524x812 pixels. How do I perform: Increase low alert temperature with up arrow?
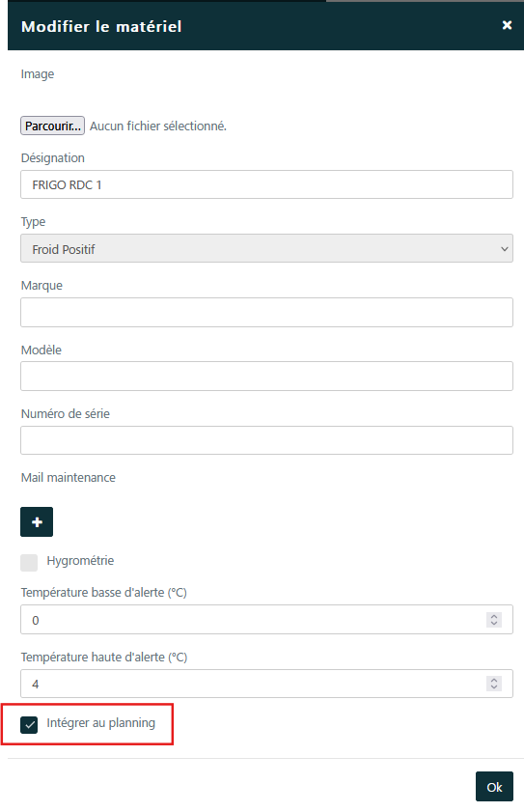pyautogui.click(x=494, y=616)
